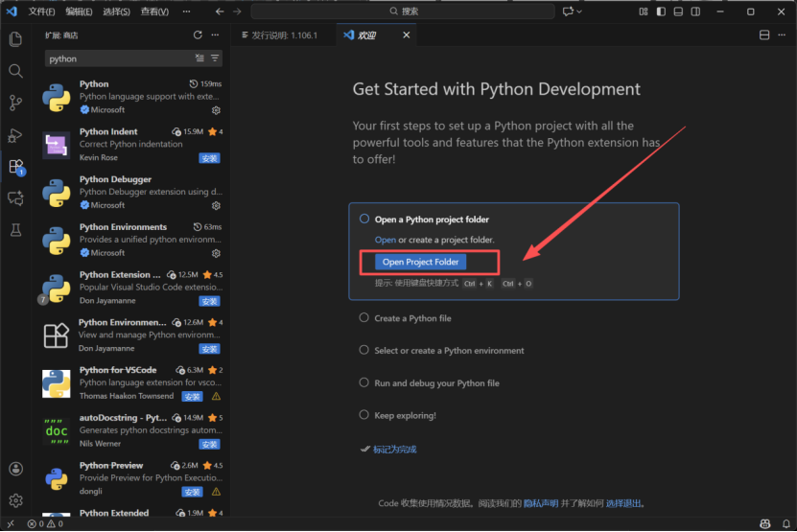Open the Python Environments manage gear
The width and height of the screenshot is (797, 532).
pyautogui.click(x=216, y=253)
